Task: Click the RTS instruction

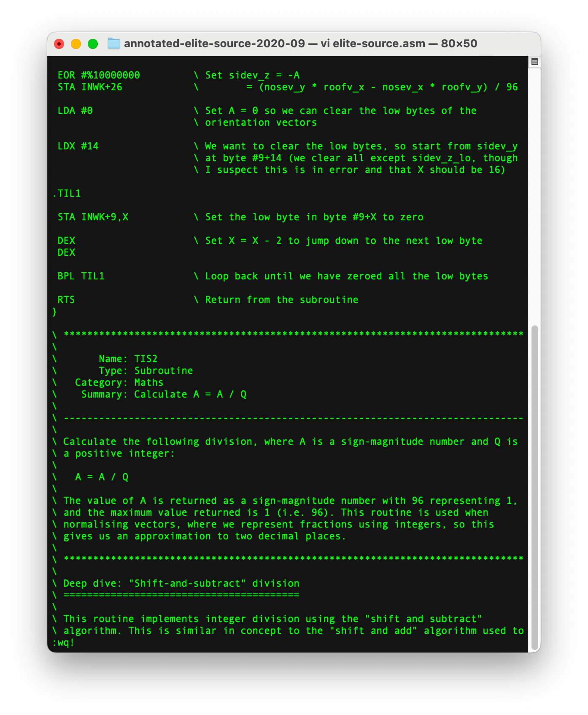Action: 66,300
